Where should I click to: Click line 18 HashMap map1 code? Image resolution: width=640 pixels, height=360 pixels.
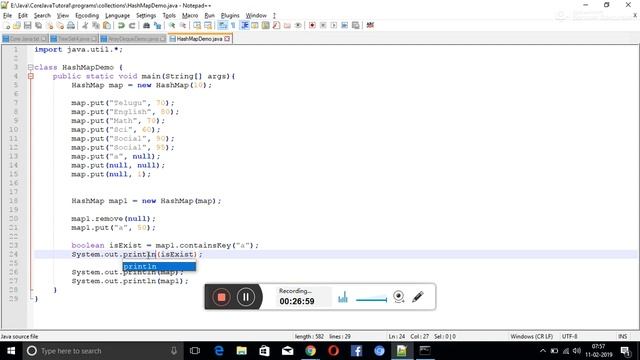tap(146, 201)
